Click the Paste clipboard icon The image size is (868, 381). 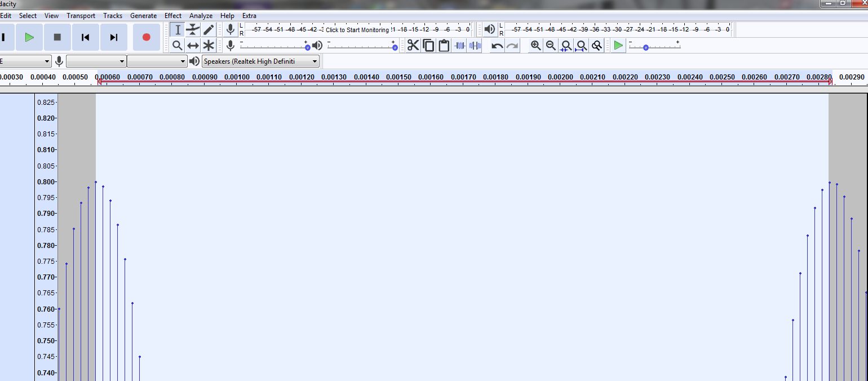(x=444, y=46)
